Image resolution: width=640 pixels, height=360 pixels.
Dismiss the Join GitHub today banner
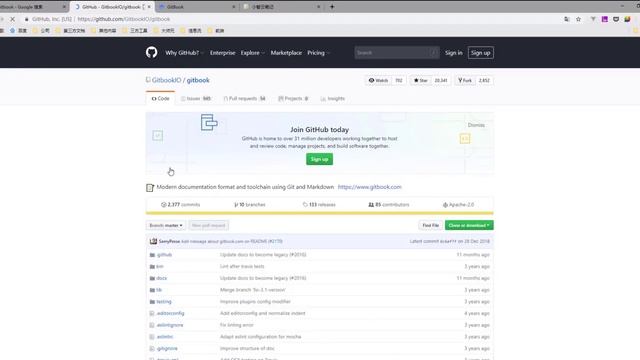(476, 125)
